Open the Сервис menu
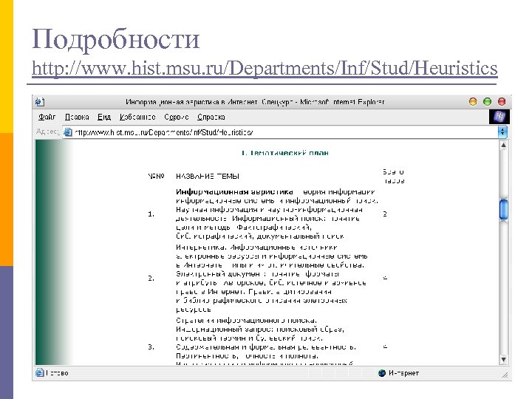This screenshot has height=399, width=532. click(176, 117)
